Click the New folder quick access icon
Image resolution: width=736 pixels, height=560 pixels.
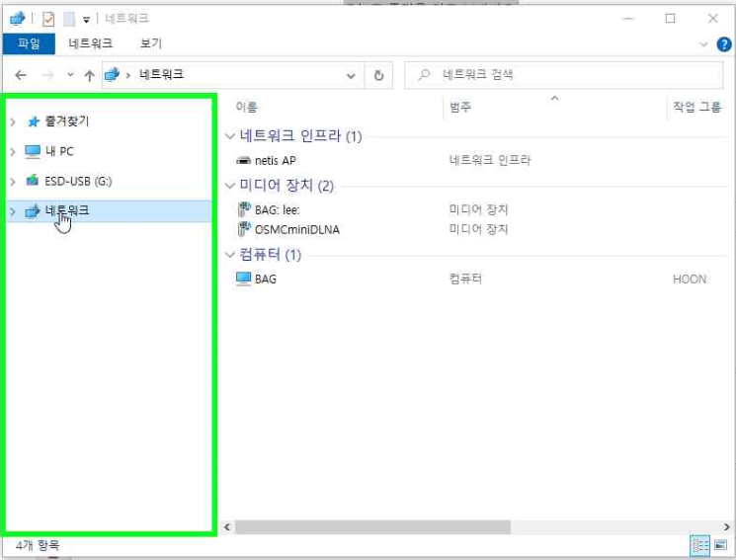coord(69,19)
